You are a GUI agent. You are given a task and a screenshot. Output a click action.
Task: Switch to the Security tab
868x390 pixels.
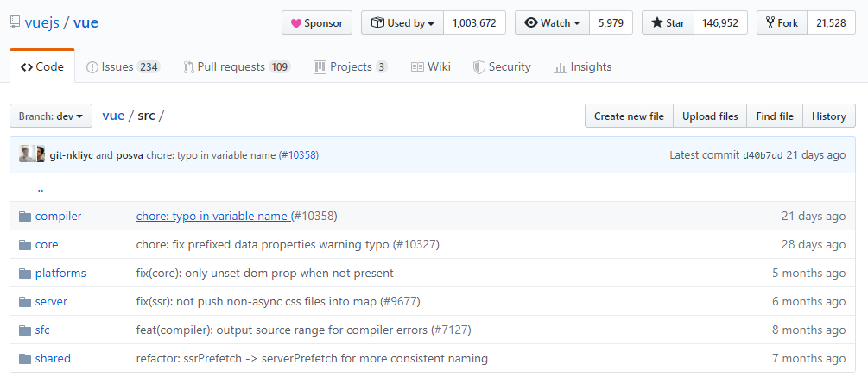point(502,67)
